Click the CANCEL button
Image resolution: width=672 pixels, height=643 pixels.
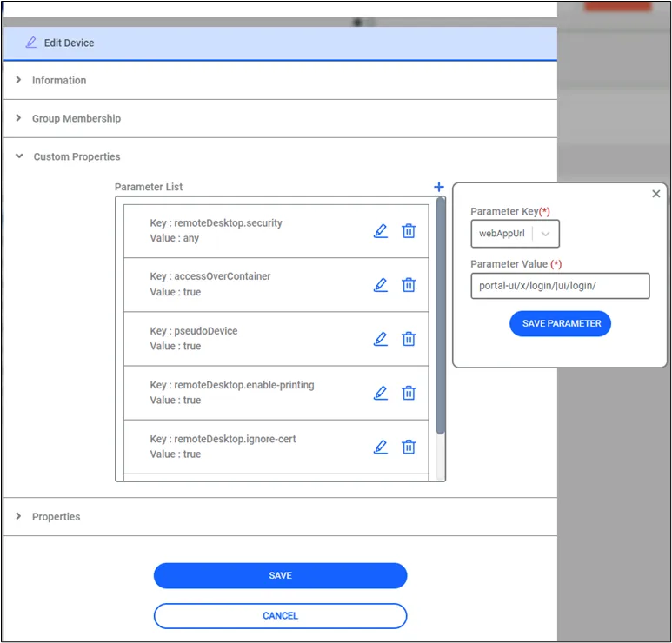(280, 615)
